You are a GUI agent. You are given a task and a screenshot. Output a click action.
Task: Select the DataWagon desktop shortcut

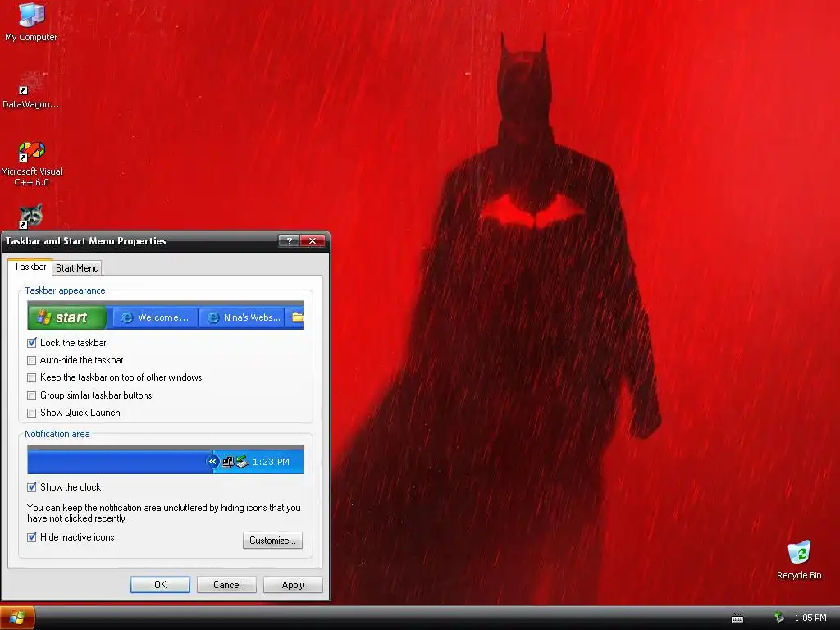tap(30, 89)
